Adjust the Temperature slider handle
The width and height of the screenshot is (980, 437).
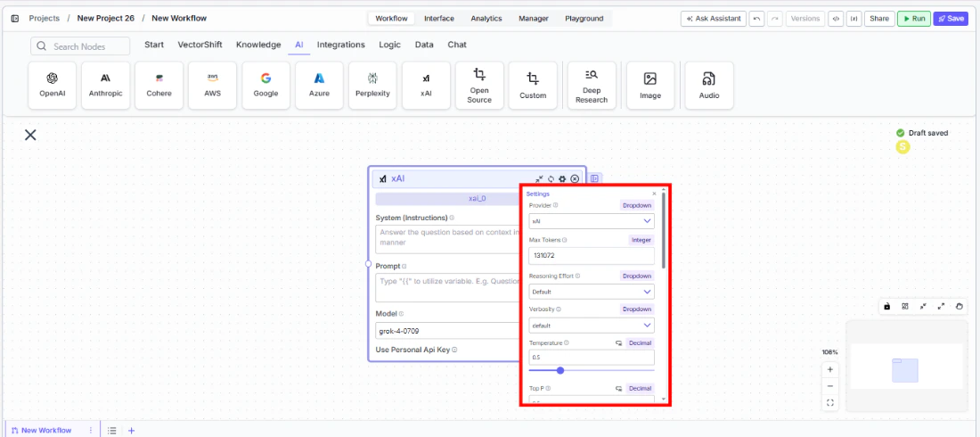[x=560, y=371]
